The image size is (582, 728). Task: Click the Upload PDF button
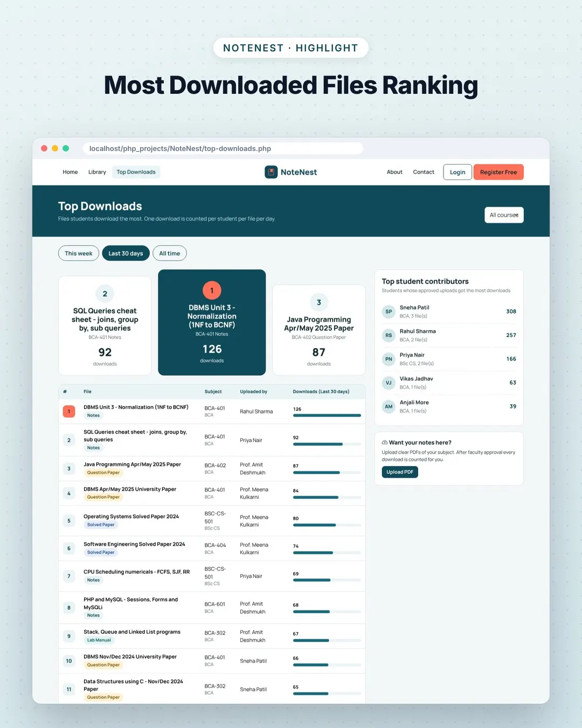tap(400, 472)
